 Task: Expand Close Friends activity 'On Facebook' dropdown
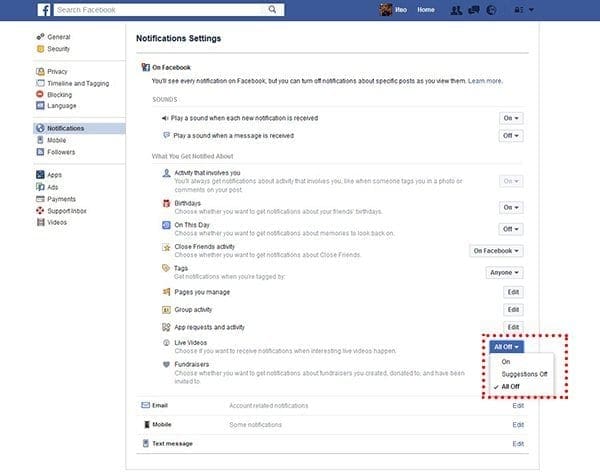[496, 250]
